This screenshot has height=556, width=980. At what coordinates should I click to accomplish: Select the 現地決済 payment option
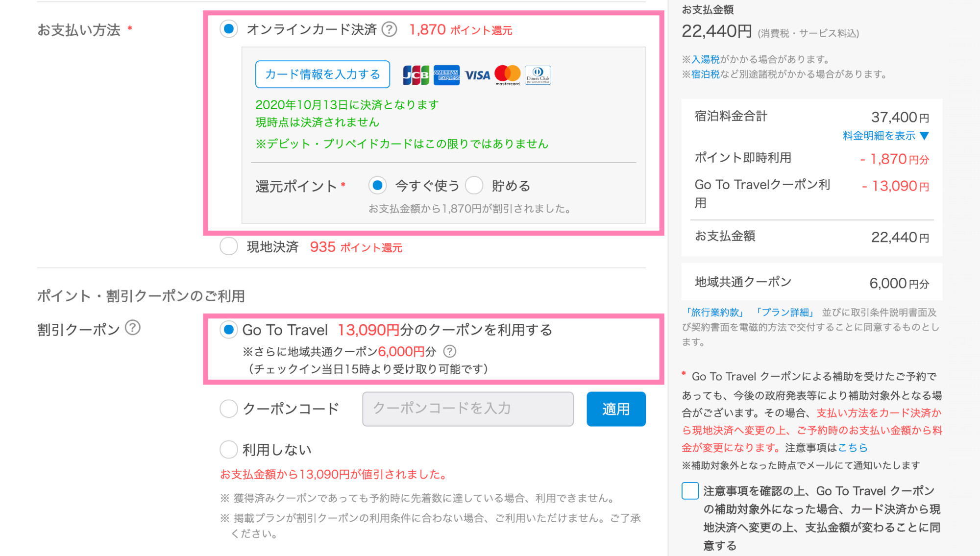[228, 246]
